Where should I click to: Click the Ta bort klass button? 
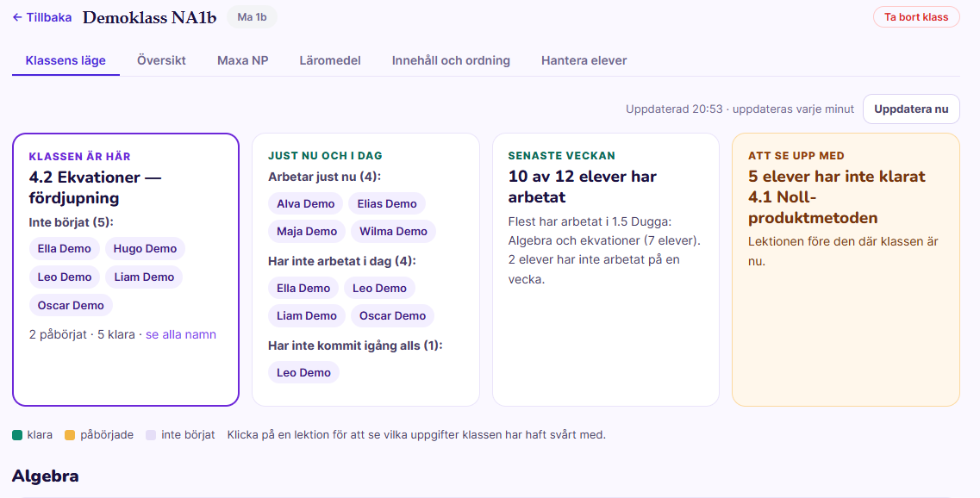pos(915,17)
